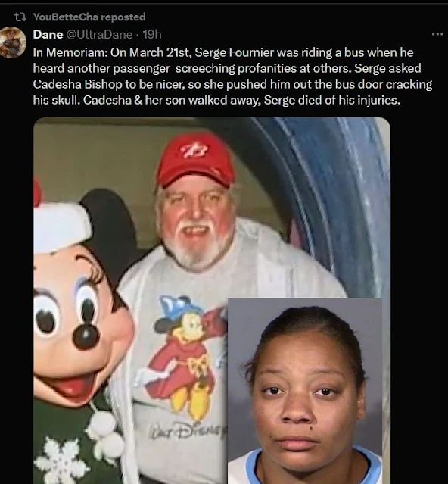Open the three-dot more options menu
The image size is (448, 484).
(437, 34)
